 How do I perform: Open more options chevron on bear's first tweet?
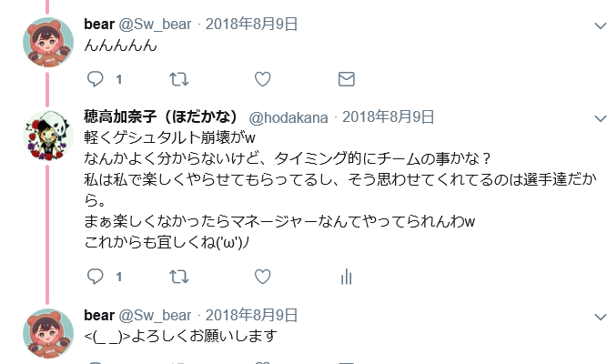[601, 26]
